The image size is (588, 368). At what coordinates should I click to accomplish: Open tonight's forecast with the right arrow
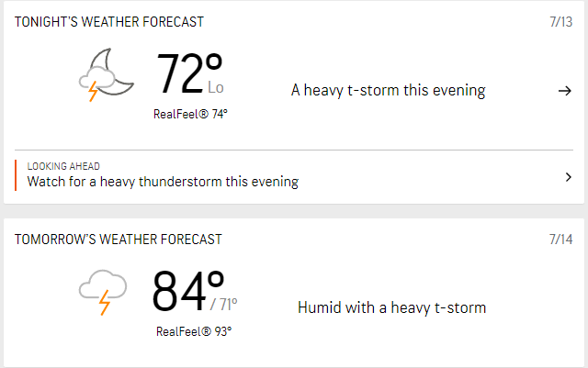click(564, 90)
